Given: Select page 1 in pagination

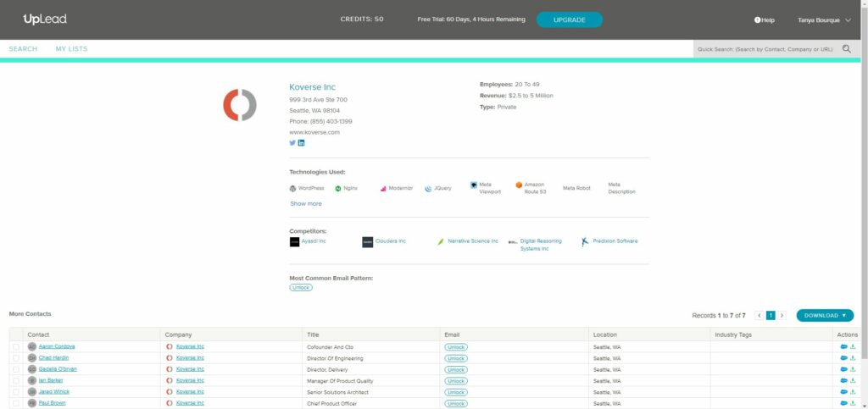Looking at the screenshot, I should [x=771, y=316].
